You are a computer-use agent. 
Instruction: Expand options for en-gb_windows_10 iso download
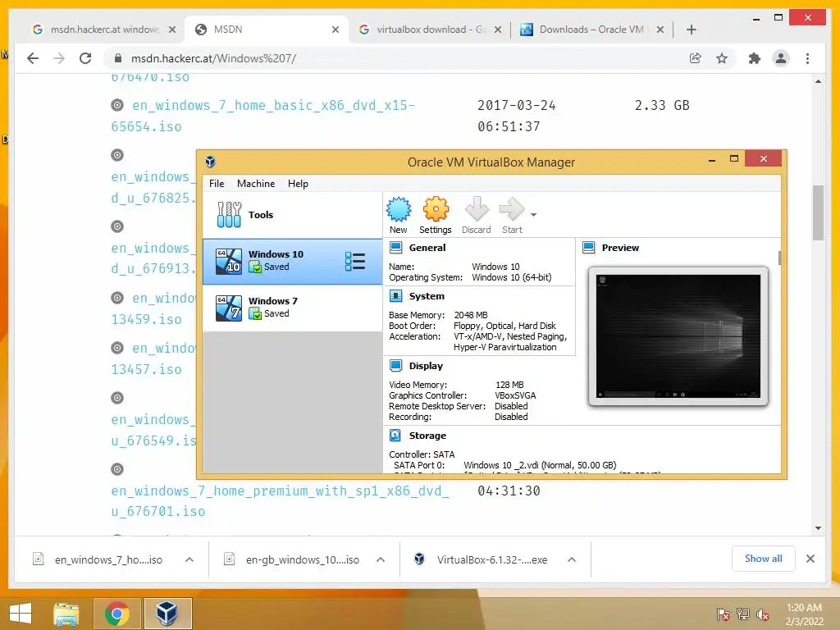point(381,559)
